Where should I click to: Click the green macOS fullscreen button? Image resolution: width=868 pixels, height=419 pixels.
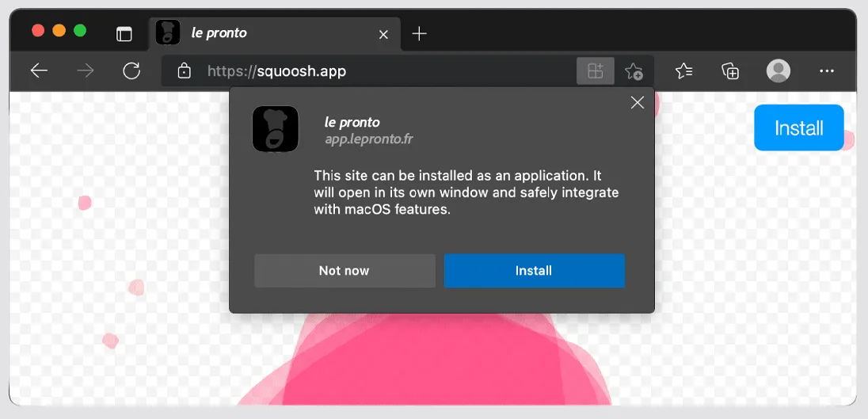coord(80,30)
